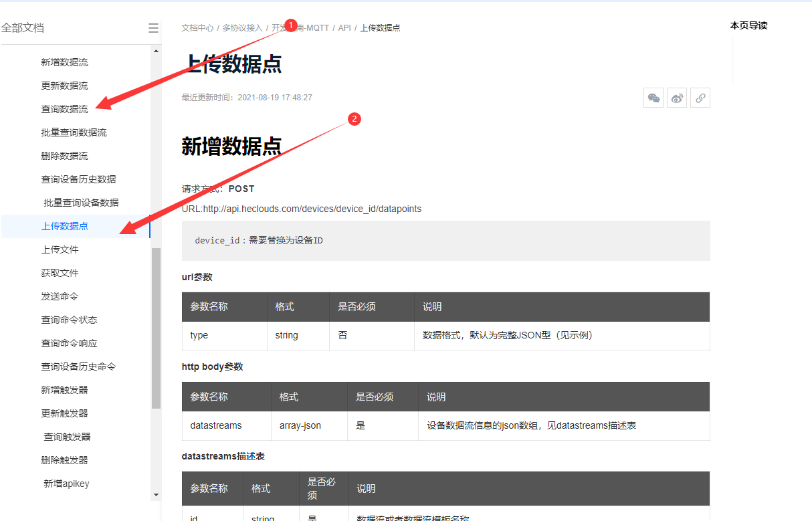Open the 新增apikey documentation entry
Viewport: 812px width, 521px height.
(x=66, y=483)
